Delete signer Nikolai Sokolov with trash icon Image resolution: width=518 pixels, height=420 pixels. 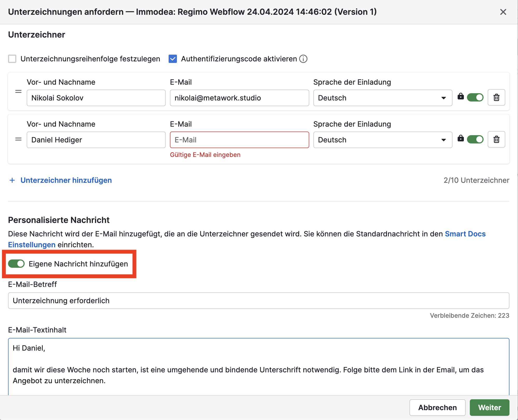(x=496, y=98)
